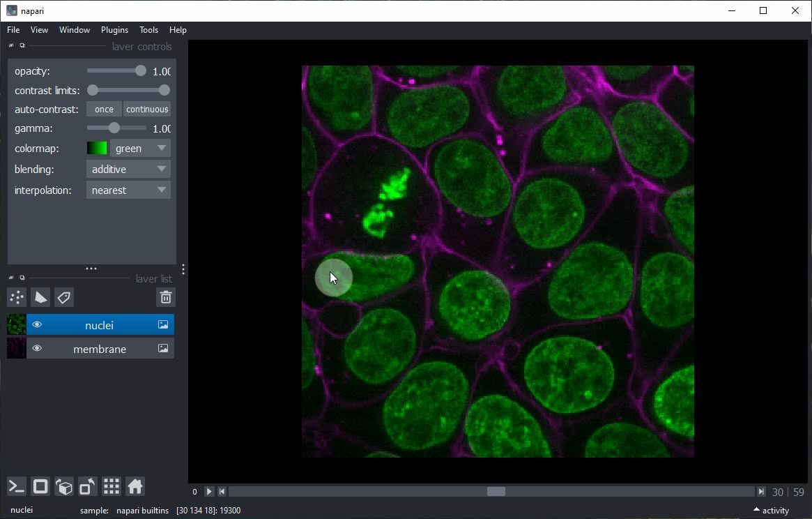Open the colormap dropdown showing green
Viewport: 812px width, 519px height.
pos(140,149)
